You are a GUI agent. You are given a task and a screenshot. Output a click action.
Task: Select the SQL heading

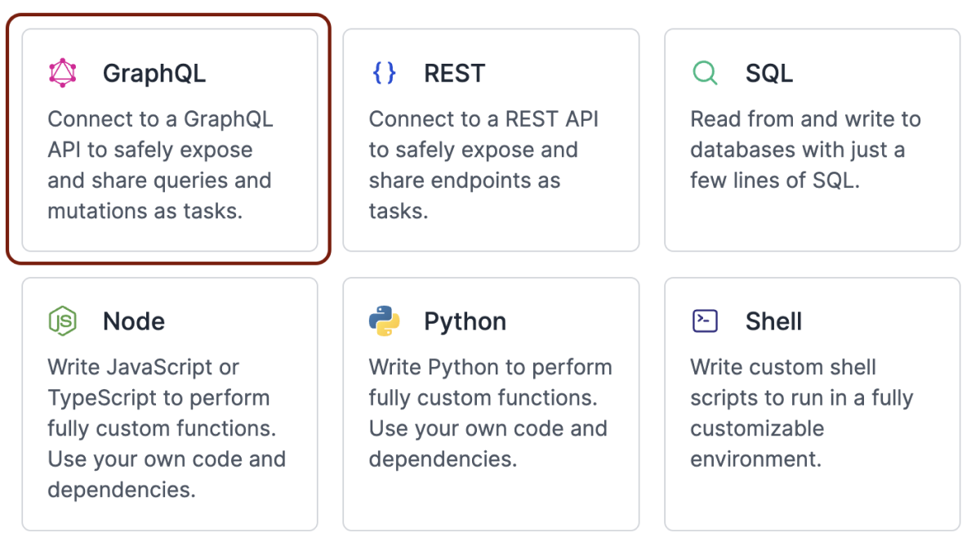coord(769,74)
